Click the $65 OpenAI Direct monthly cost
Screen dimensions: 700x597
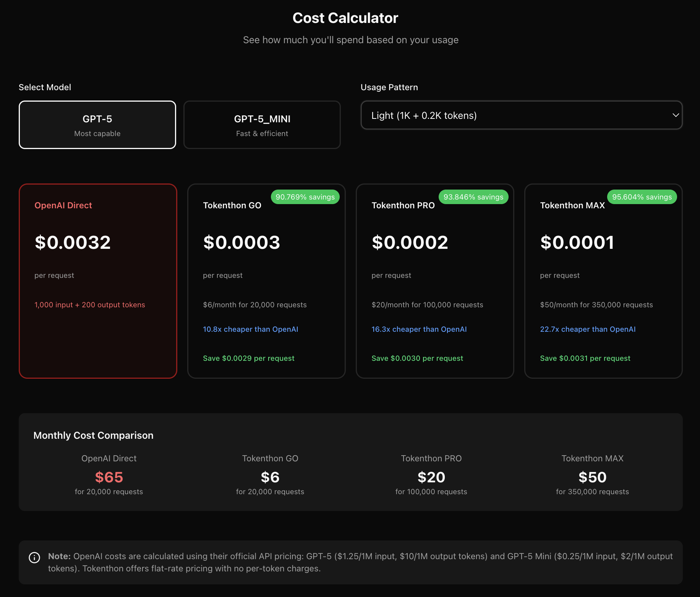click(x=109, y=477)
